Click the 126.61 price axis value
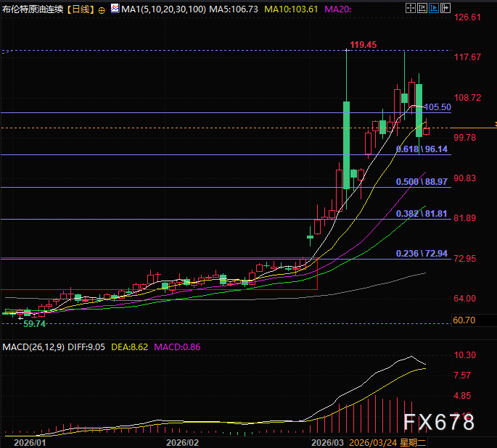The width and height of the screenshot is (497, 448). pos(467,17)
